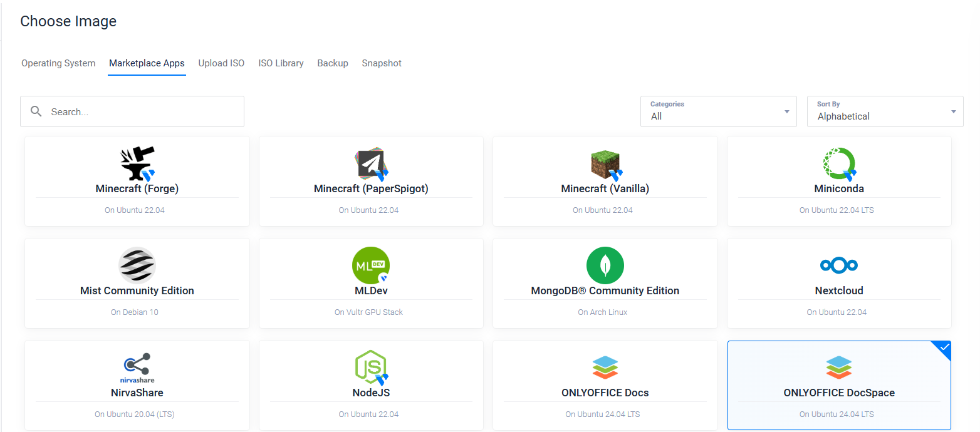
Task: Click the Minecraft (PaperSpigot) title text
Action: tap(371, 188)
